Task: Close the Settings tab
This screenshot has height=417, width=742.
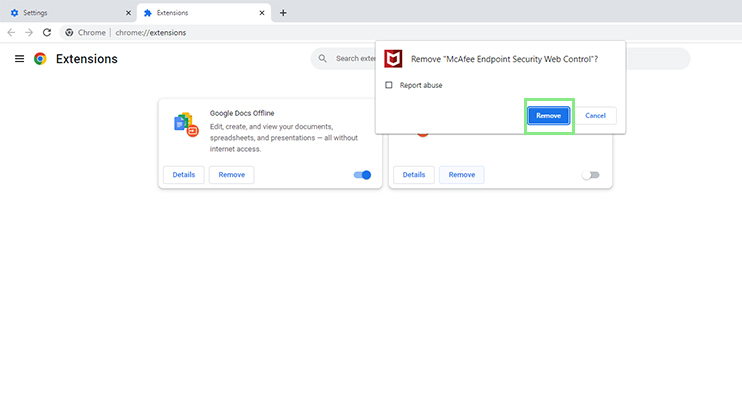Action: pyautogui.click(x=128, y=13)
